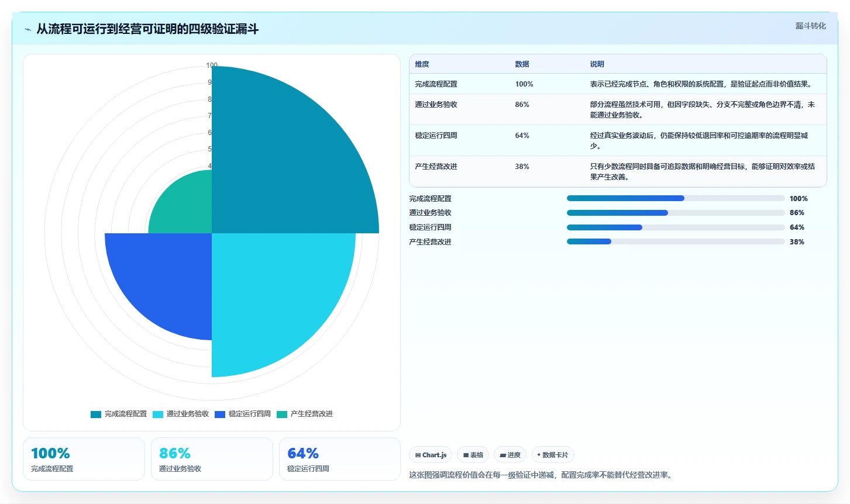Viewport: 850px width, 504px height.
Task: Select the Chart.js tag chip
Action: point(431,455)
